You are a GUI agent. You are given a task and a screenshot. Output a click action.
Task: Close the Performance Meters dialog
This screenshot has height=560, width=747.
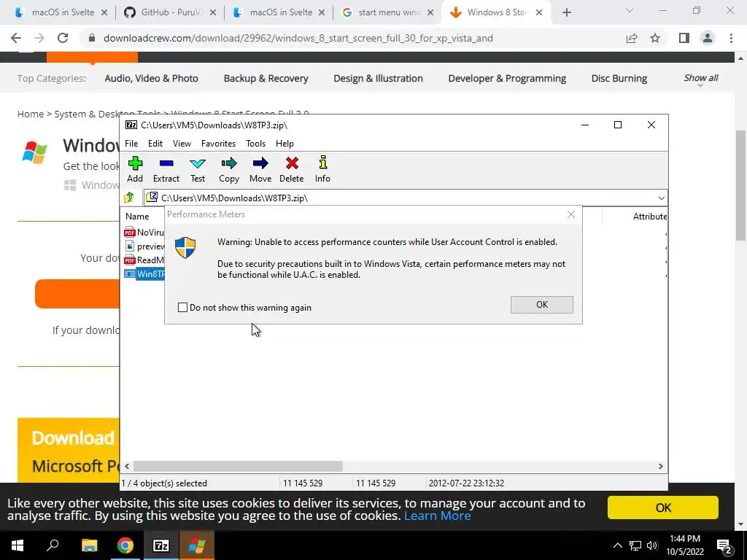(x=571, y=215)
